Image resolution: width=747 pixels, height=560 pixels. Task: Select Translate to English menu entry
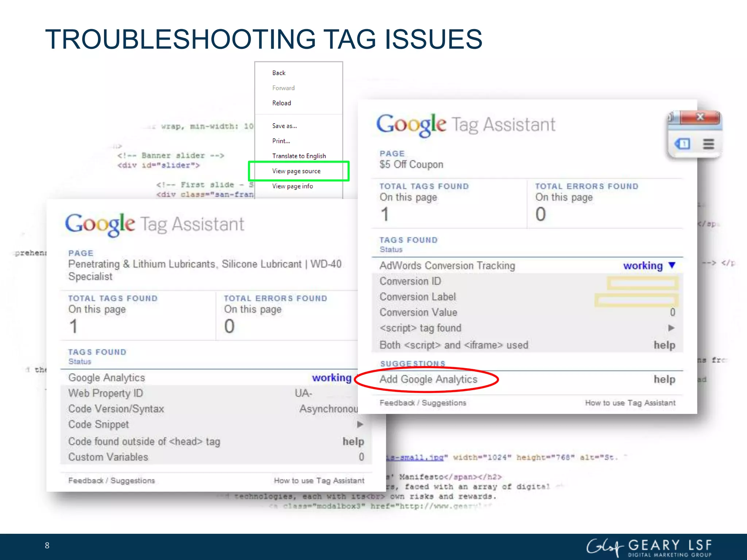[299, 156]
